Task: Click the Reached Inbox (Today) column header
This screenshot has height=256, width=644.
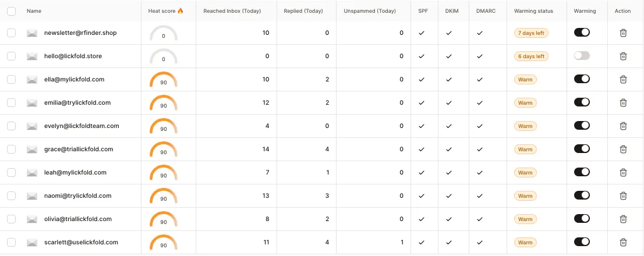Action: pyautogui.click(x=232, y=11)
